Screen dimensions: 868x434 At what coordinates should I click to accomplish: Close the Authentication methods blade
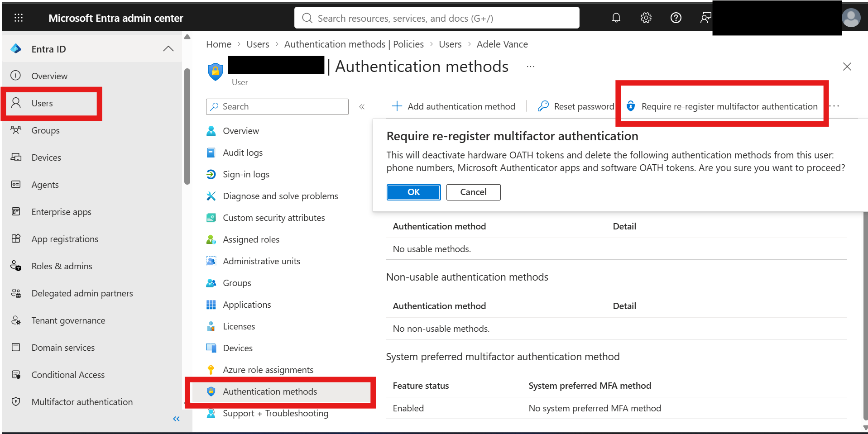(847, 67)
